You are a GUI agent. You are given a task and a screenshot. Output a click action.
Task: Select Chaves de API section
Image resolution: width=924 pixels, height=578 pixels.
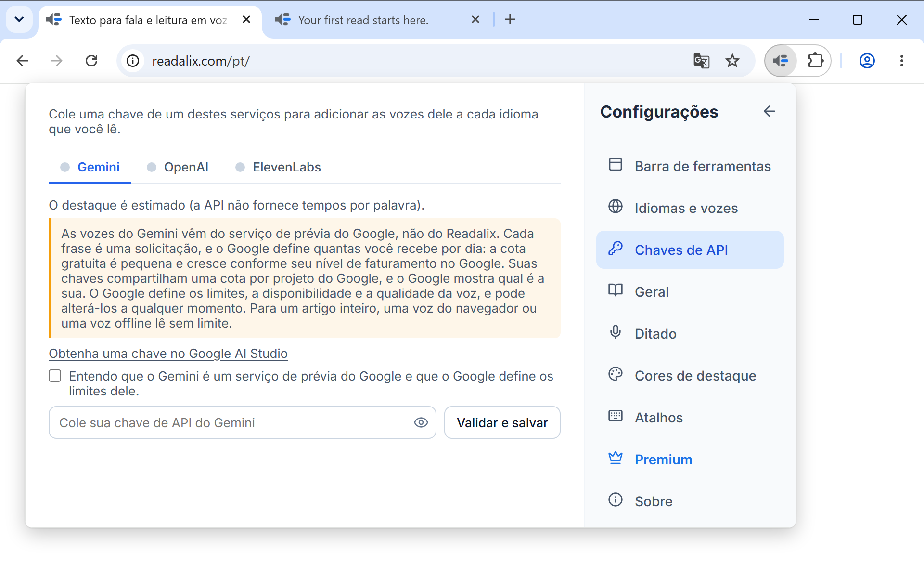[x=690, y=250]
